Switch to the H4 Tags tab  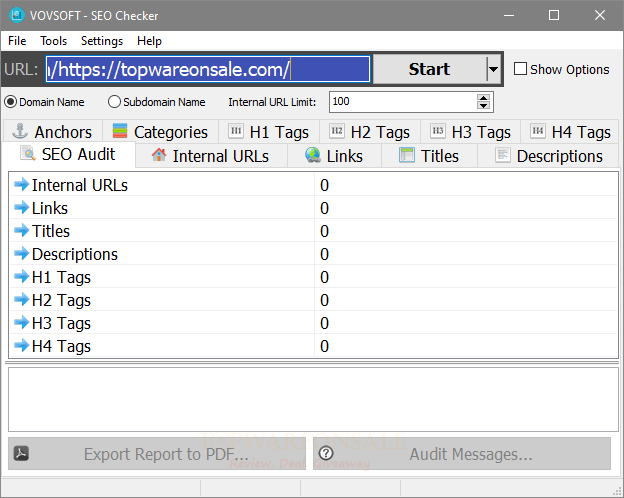[x=570, y=132]
